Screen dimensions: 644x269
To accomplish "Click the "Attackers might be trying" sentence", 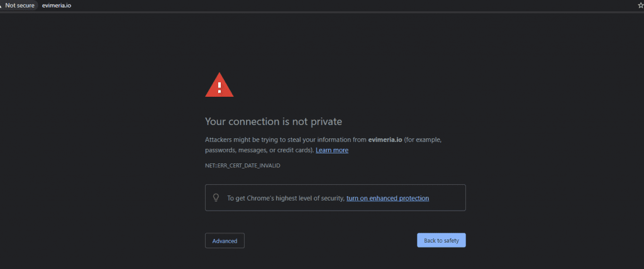I will [240, 140].
